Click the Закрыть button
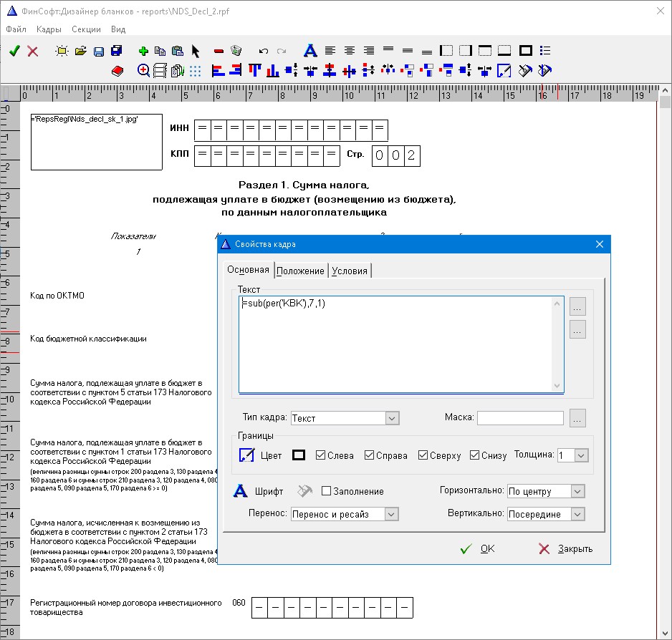The image size is (672, 640). pyautogui.click(x=565, y=549)
